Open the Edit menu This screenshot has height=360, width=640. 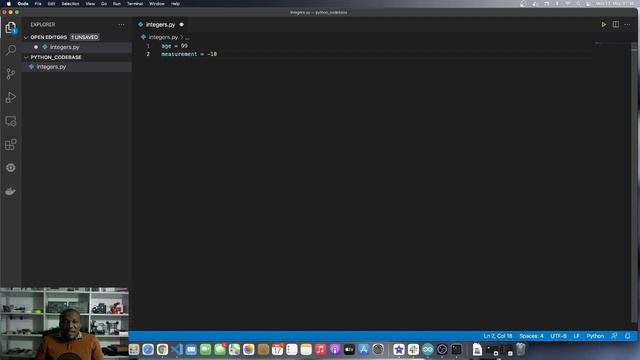pyautogui.click(x=51, y=4)
